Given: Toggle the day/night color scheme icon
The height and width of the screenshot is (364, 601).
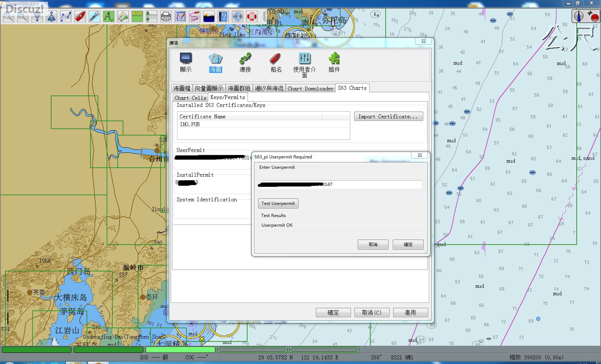Looking at the screenshot, I should tap(209, 16).
